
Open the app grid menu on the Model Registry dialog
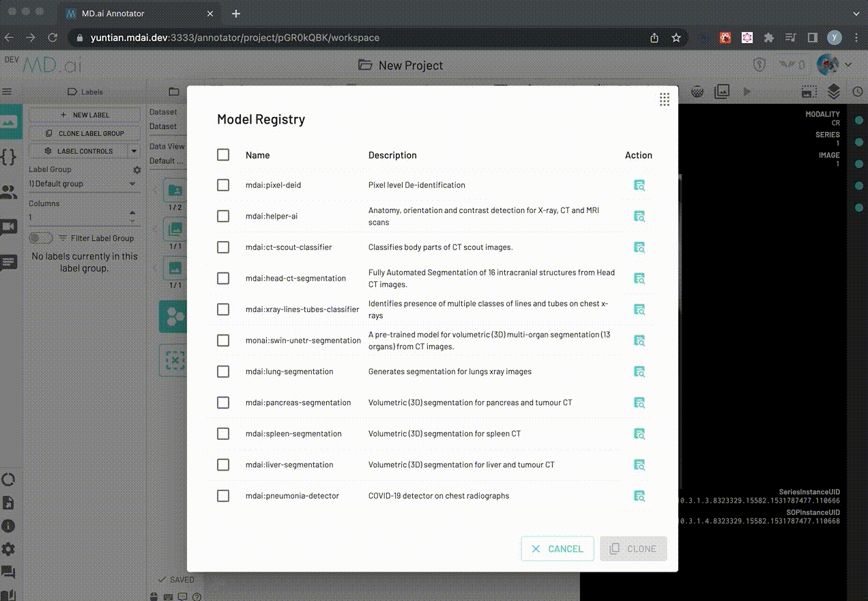click(x=664, y=99)
